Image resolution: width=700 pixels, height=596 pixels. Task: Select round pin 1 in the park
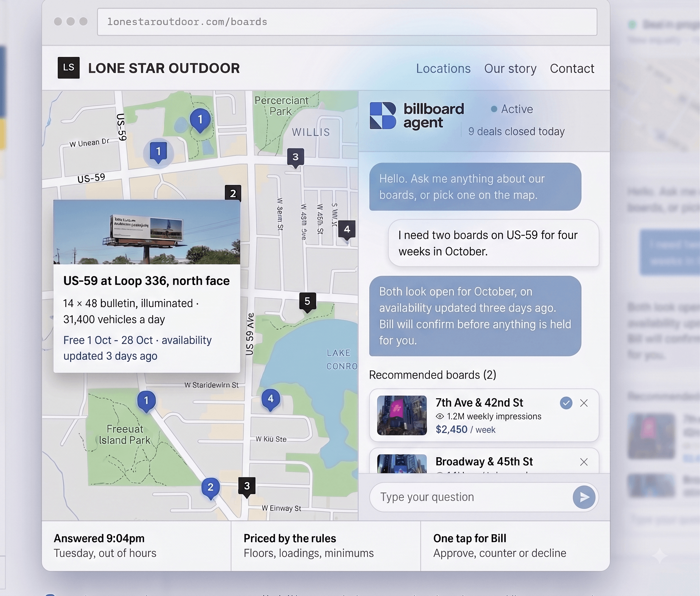pos(200,120)
